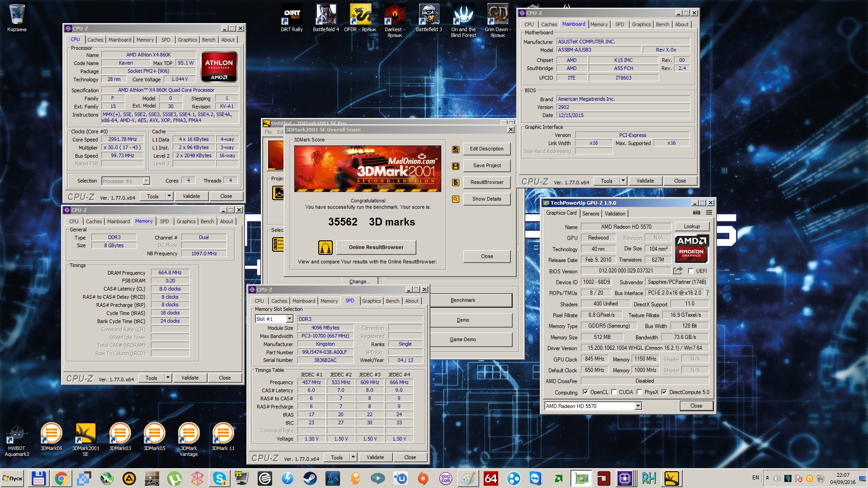Open Steam from the taskbar
The width and height of the screenshot is (868, 488).
coord(310,478)
